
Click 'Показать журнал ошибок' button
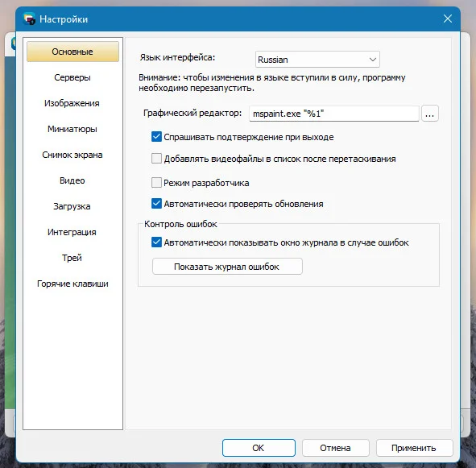tap(227, 267)
